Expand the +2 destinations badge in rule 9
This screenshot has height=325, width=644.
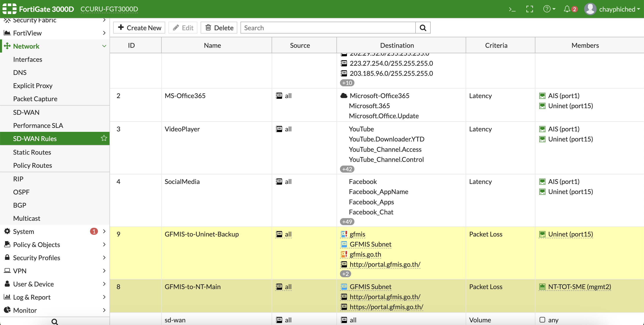(345, 274)
